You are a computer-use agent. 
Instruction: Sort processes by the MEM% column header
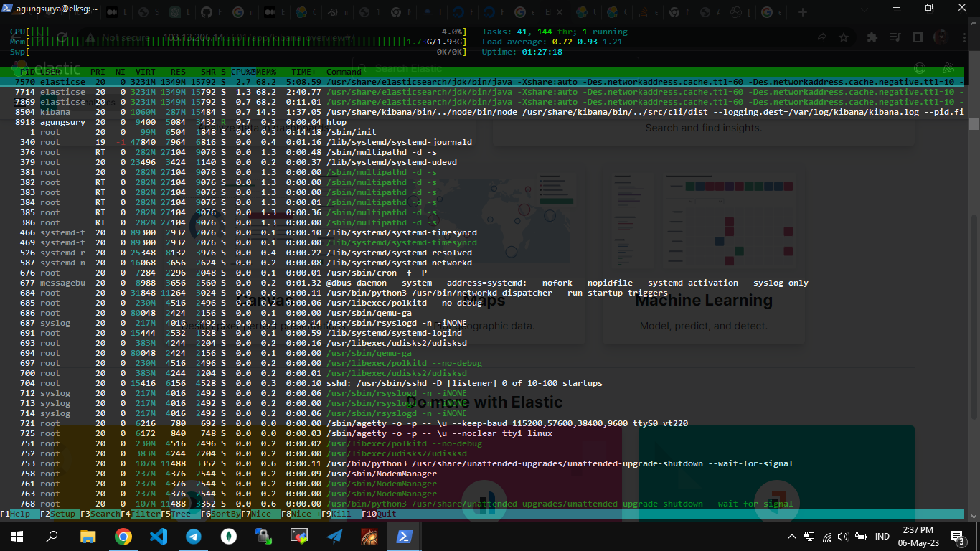pyautogui.click(x=267, y=72)
